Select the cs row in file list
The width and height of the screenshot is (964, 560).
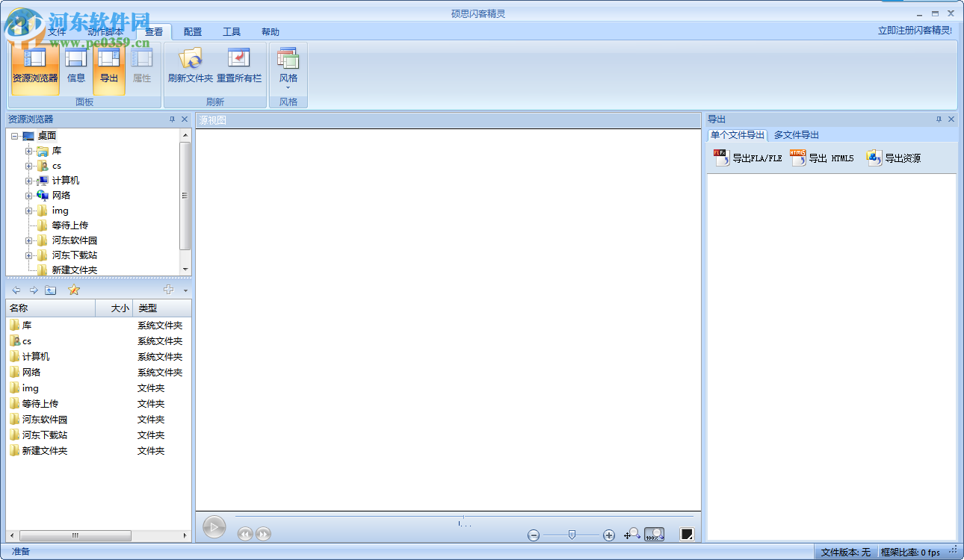coord(99,341)
